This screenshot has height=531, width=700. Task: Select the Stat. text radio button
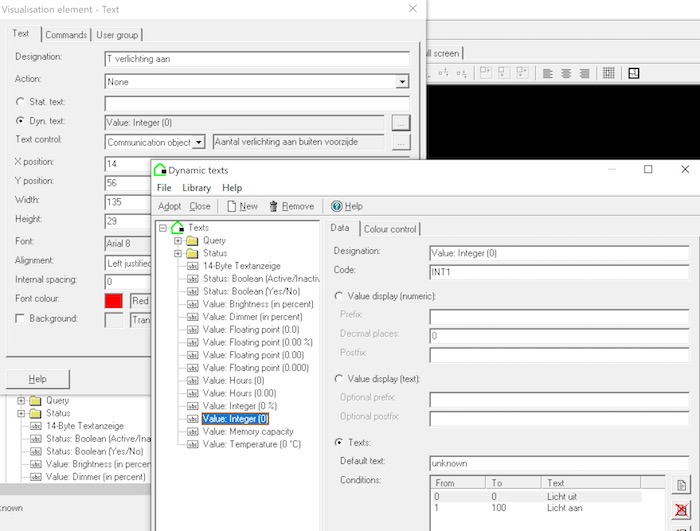pyautogui.click(x=20, y=102)
